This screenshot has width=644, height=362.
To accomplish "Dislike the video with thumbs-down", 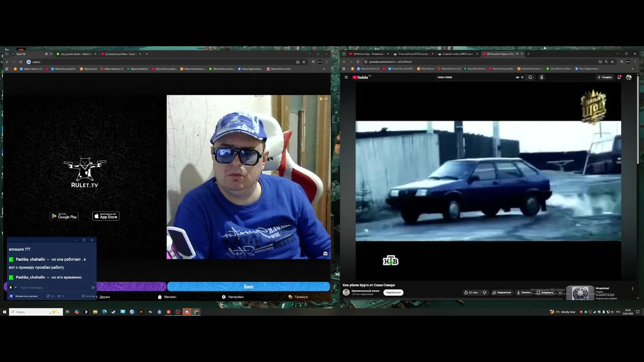I will 485,292.
